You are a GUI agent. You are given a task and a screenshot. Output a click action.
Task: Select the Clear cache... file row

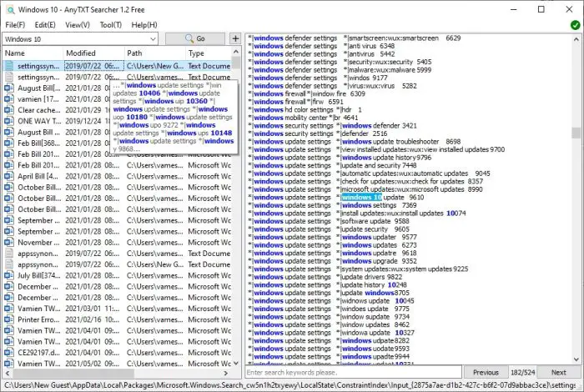click(x=118, y=110)
